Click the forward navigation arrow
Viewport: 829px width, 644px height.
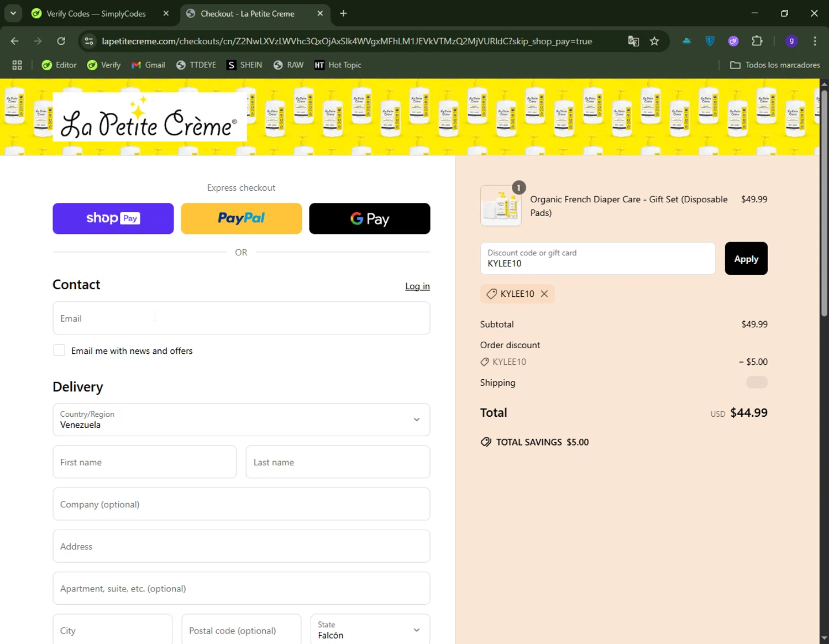click(38, 41)
